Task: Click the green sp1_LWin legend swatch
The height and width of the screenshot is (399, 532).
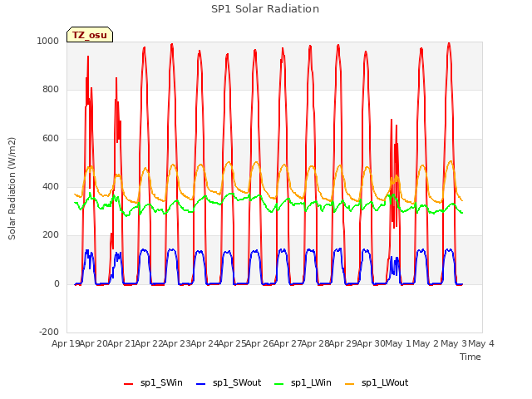Action: click(x=278, y=384)
